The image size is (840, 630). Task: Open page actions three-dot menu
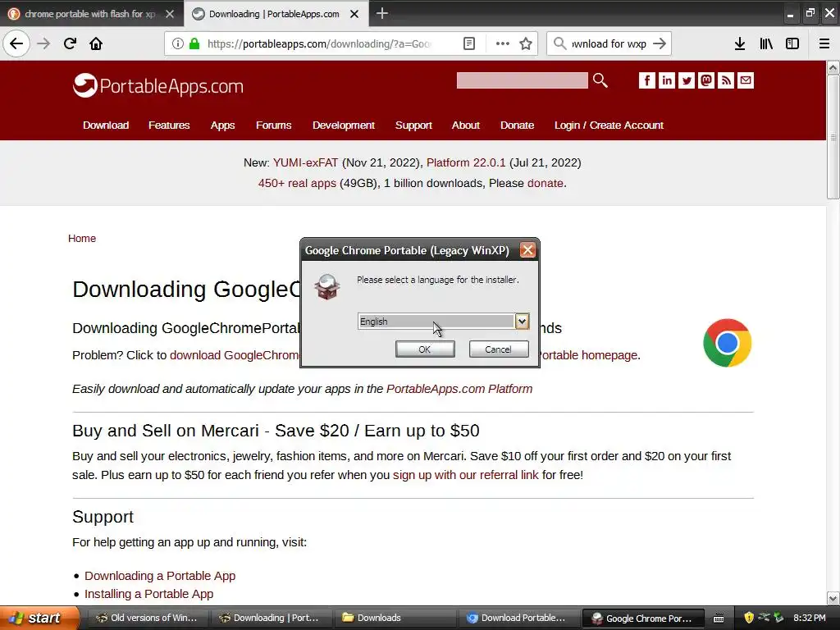point(503,43)
